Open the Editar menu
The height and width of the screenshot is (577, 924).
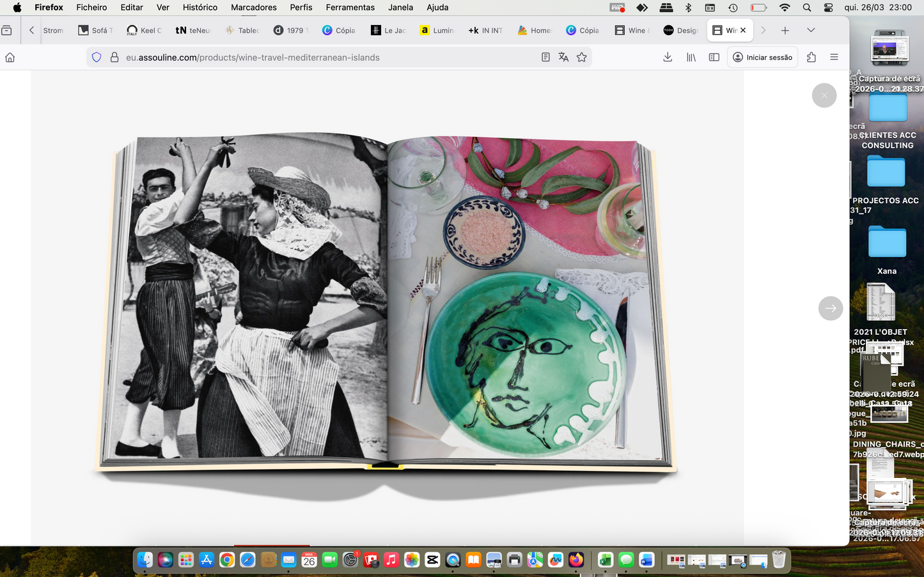[x=132, y=7]
